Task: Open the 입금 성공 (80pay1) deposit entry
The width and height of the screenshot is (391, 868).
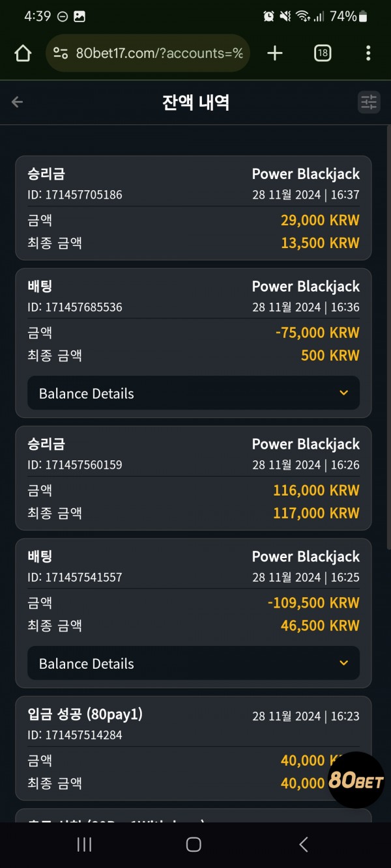Action: point(194,749)
